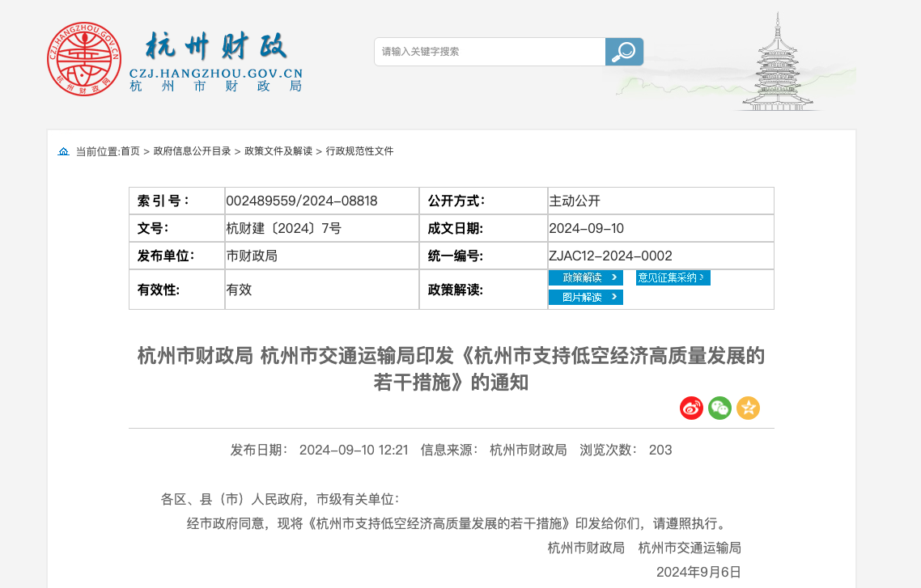
Task: Click the CZJ.HANGZHOU.GOV.CN domain text
Action: coord(215,73)
